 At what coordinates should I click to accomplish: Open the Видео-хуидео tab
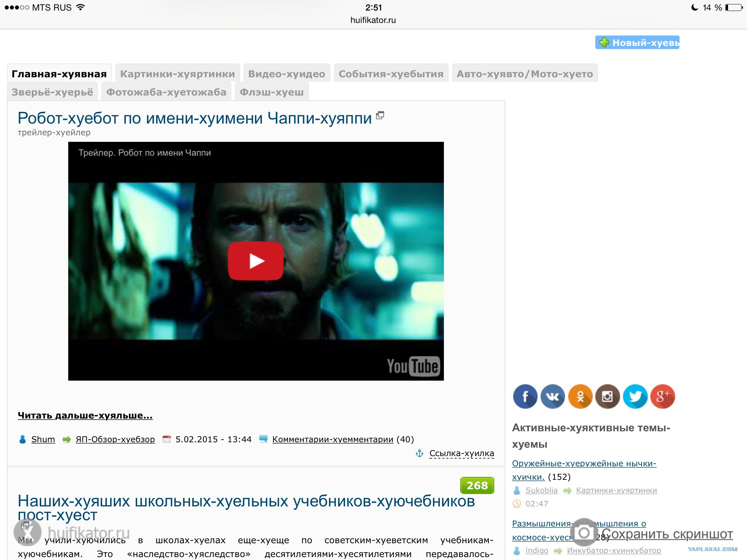point(287,73)
